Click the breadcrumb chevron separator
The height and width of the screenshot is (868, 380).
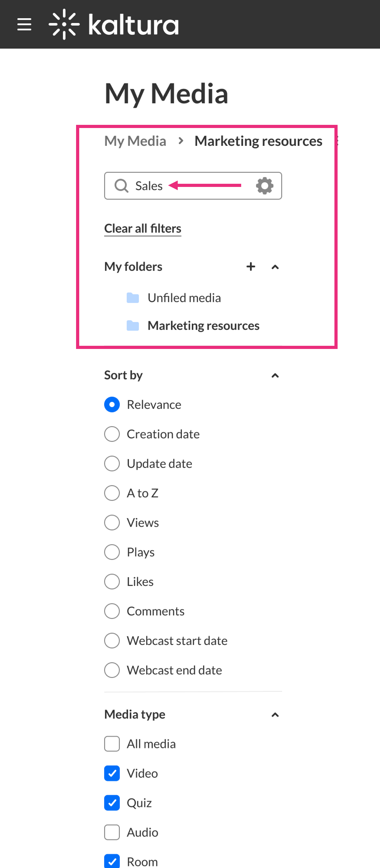tap(181, 141)
